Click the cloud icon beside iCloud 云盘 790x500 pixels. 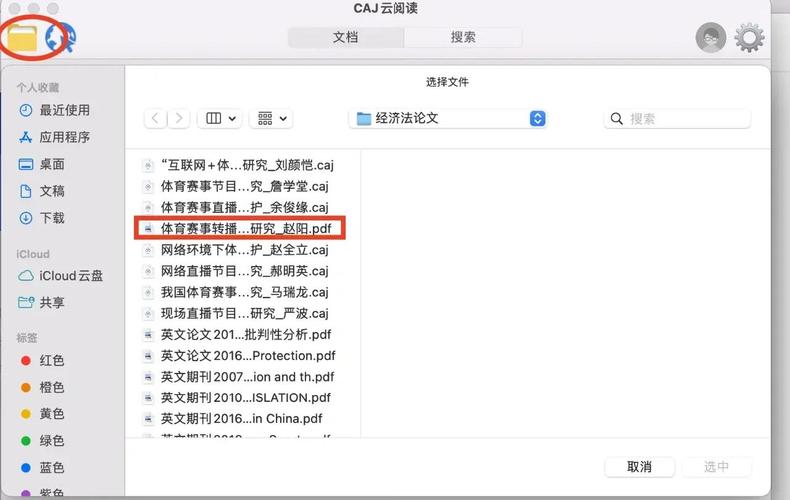(26, 276)
